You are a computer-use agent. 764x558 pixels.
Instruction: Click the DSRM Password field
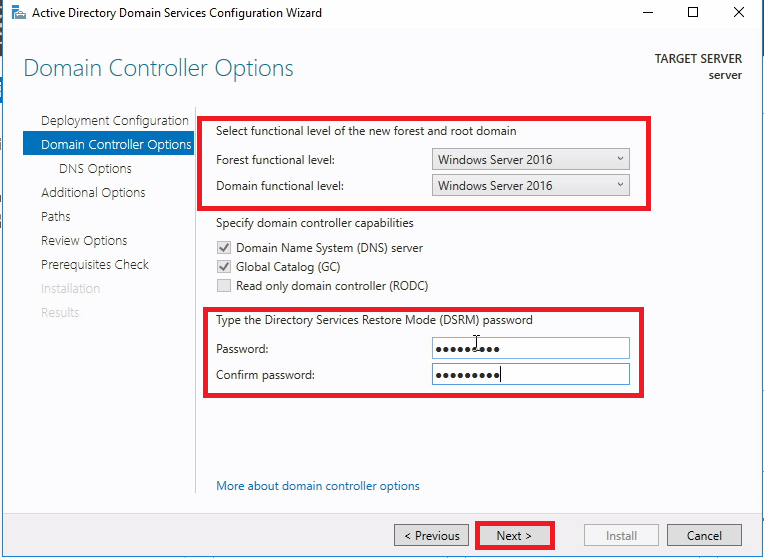click(x=530, y=348)
